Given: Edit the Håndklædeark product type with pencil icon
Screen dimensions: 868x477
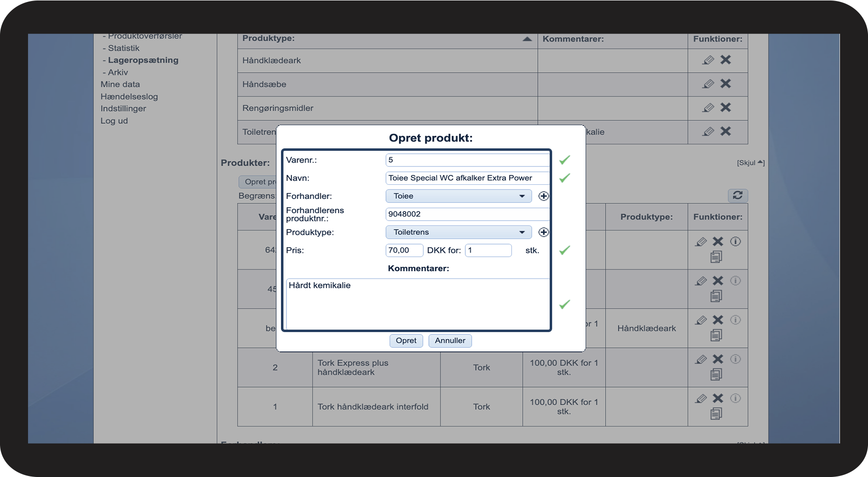Looking at the screenshot, I should click(708, 60).
